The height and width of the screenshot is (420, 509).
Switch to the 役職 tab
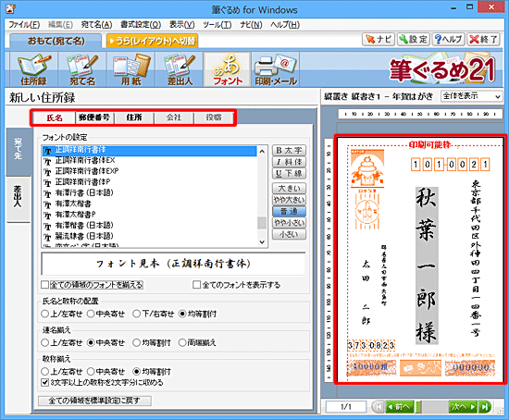click(x=213, y=117)
